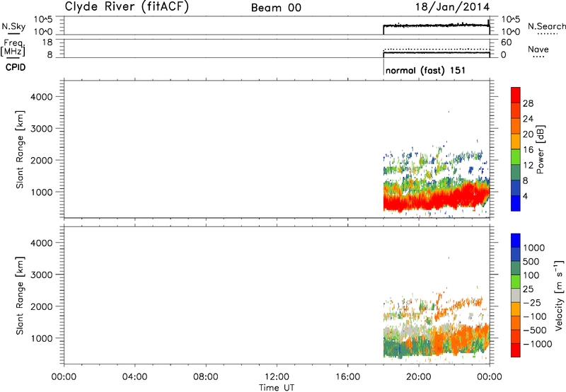Pick the orange power segment between 20 and 24

pyautogui.click(x=516, y=126)
